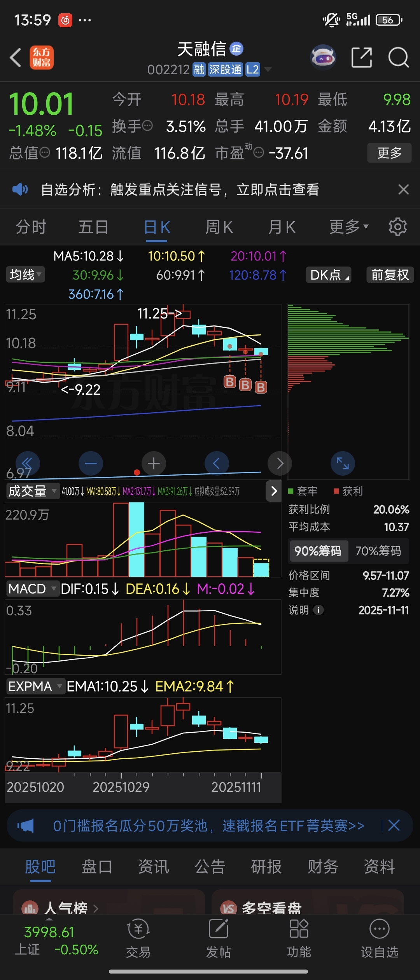
Task: Tap the 设自选 watchlist icon
Action: click(x=380, y=929)
